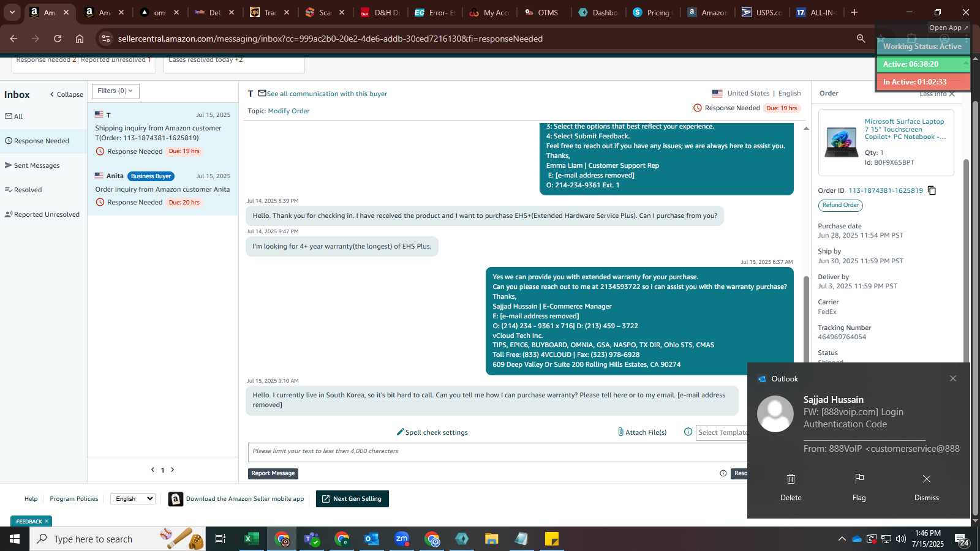Click the message text input box
Screen dimensions: 980x551
pyautogui.click(x=497, y=452)
